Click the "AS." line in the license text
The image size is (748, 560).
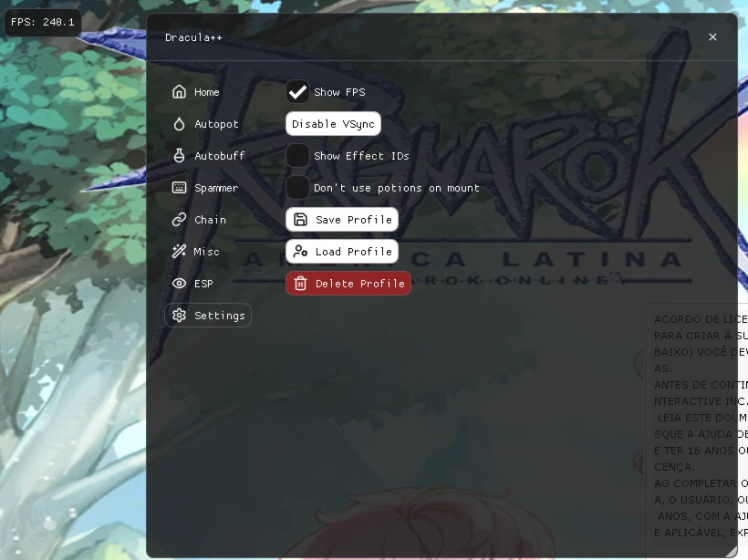click(663, 368)
